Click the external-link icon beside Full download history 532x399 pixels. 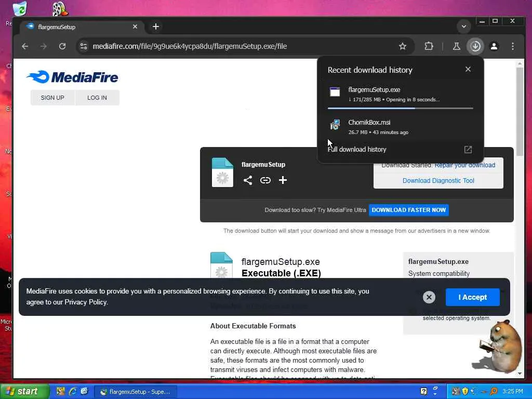pyautogui.click(x=468, y=150)
